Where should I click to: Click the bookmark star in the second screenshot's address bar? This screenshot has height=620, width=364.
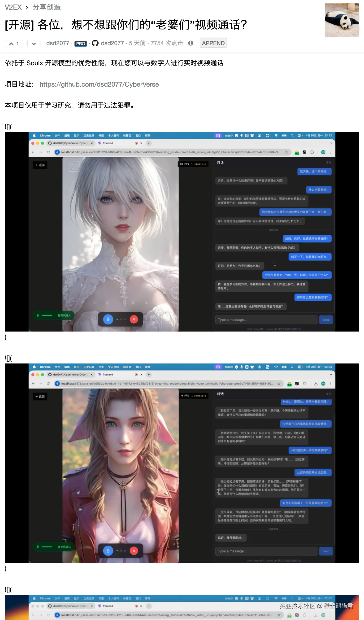279,384
